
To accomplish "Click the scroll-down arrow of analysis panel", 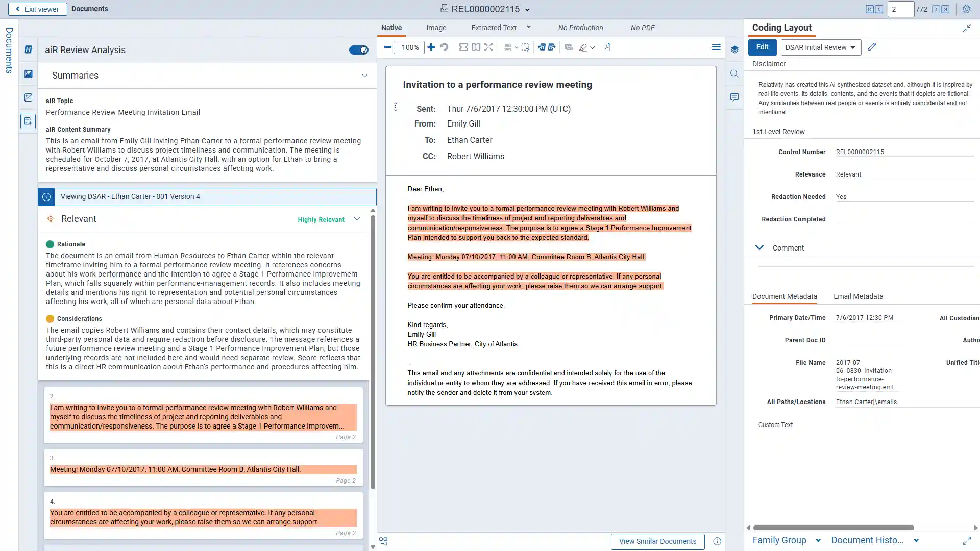I will point(373,547).
